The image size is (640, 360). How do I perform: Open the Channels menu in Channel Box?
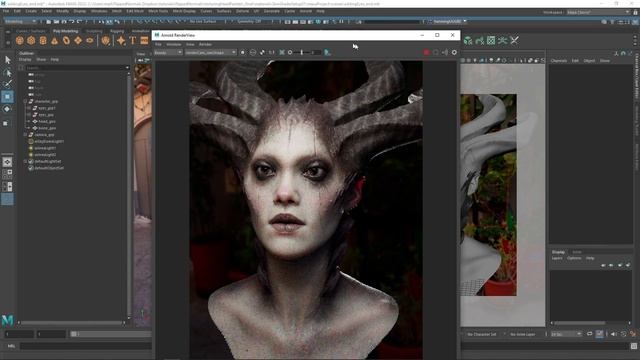pos(559,60)
